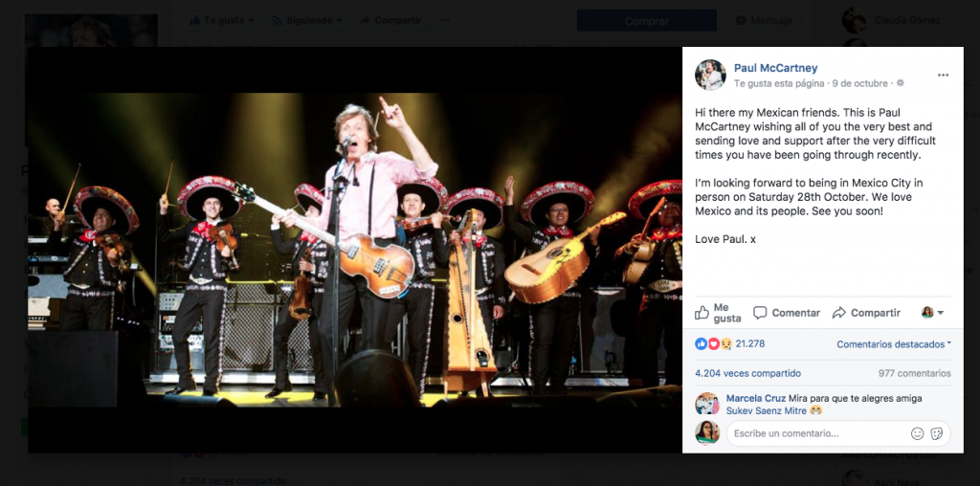Open the emoji picker in comment box

click(918, 433)
